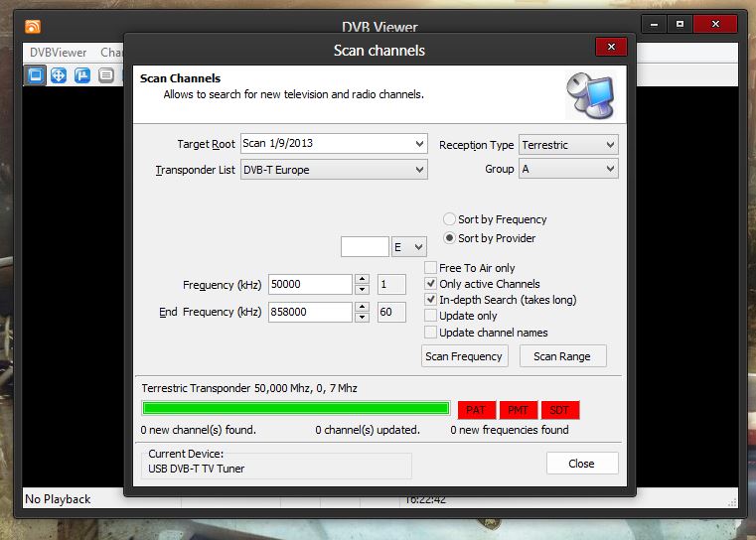
Task: Increase Frequency with up spinner arrow
Action: click(362, 279)
